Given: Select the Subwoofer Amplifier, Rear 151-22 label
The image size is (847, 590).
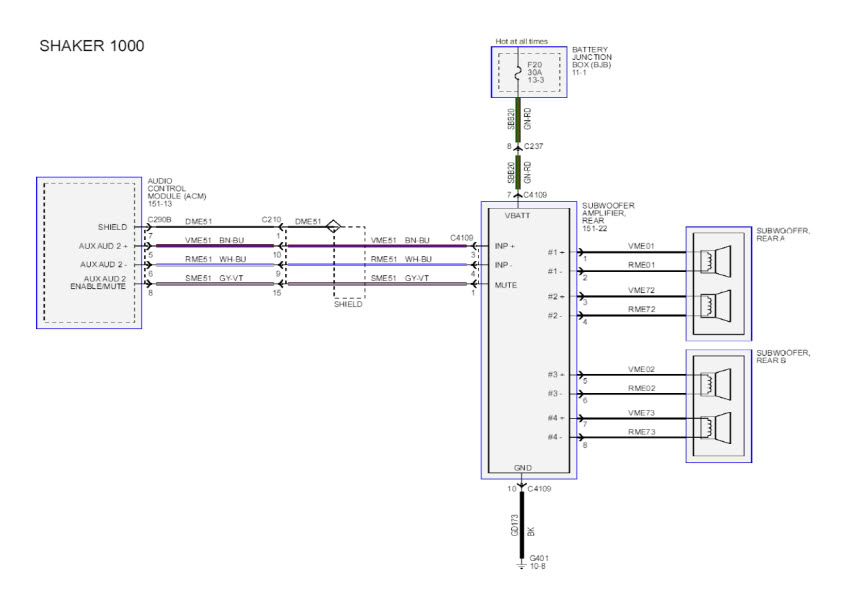Looking at the screenshot, I should coord(608,217).
